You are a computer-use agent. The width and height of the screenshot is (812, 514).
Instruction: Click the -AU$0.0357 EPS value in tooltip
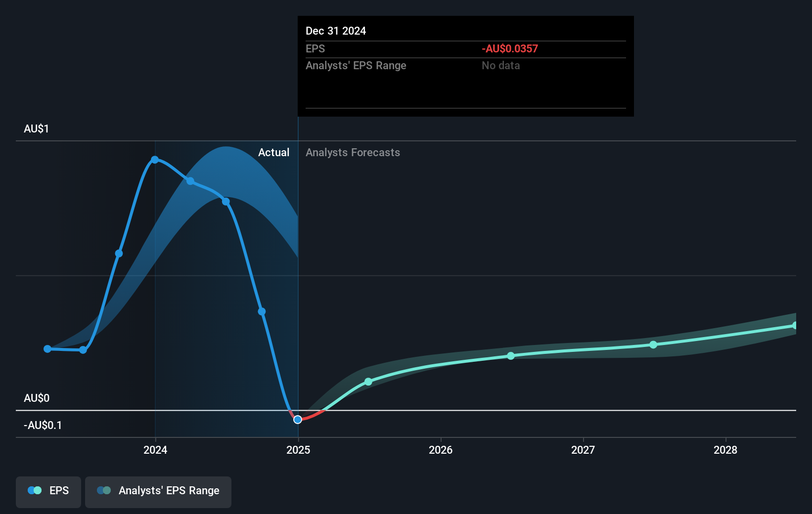click(x=510, y=48)
